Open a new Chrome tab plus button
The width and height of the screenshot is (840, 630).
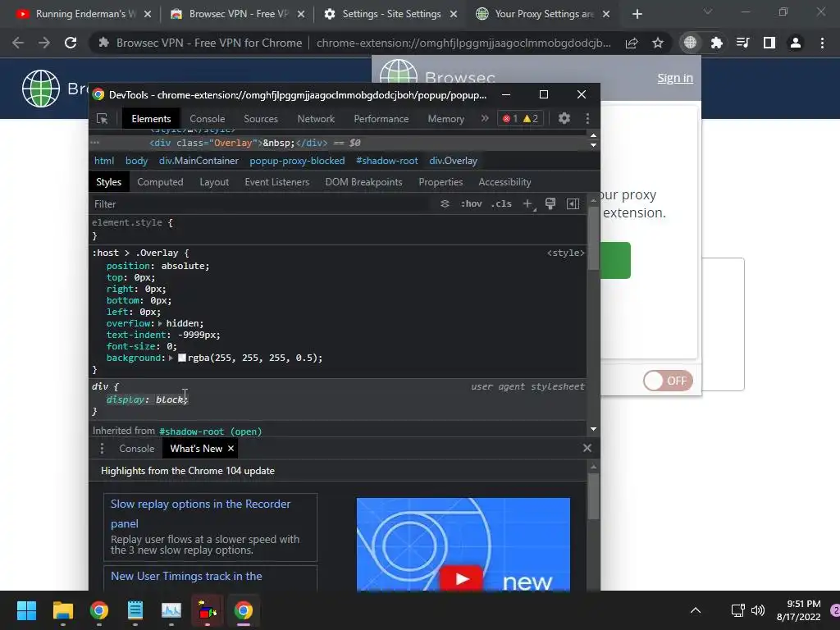[x=637, y=14]
